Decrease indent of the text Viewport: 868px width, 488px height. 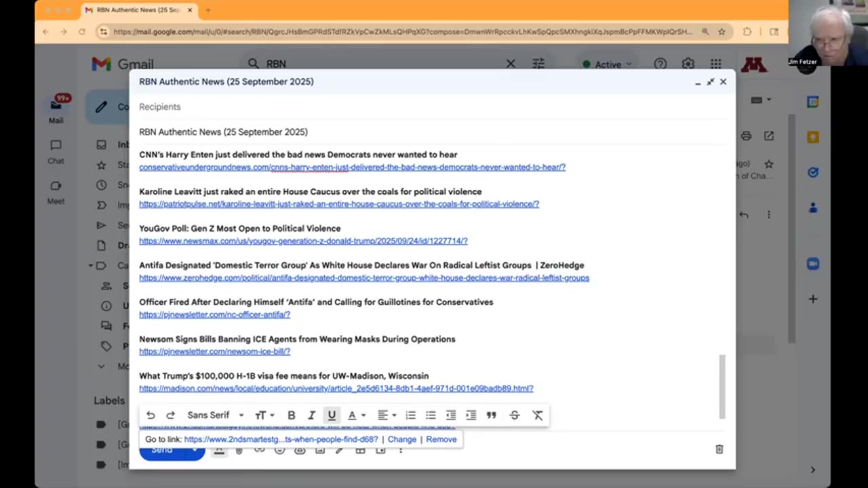tap(451, 415)
